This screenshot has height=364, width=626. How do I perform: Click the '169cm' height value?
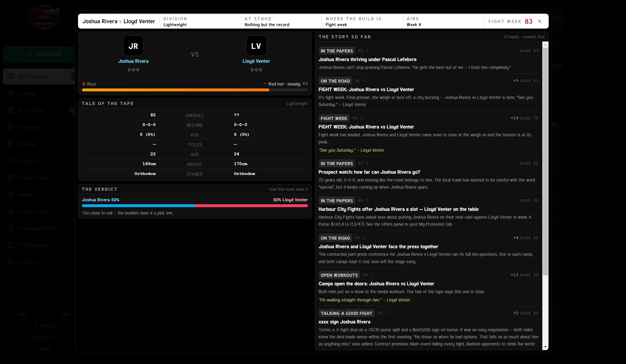[x=149, y=164]
